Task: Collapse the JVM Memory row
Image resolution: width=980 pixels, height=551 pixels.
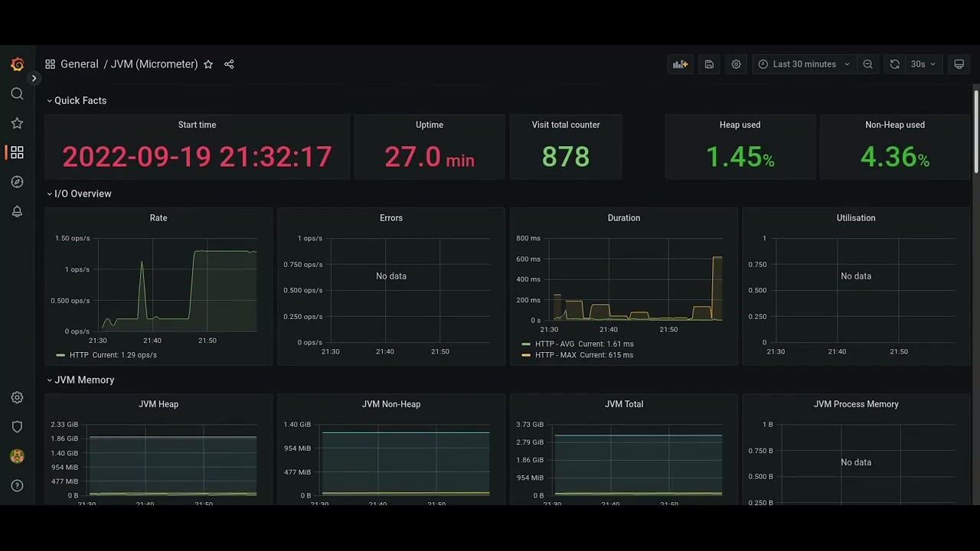Action: tap(80, 380)
